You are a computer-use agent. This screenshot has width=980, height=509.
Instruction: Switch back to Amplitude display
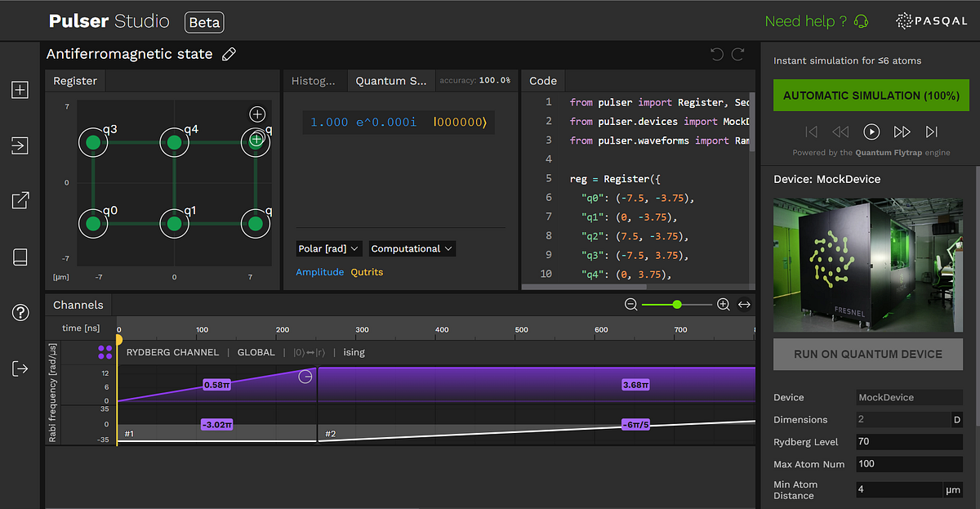coord(318,272)
